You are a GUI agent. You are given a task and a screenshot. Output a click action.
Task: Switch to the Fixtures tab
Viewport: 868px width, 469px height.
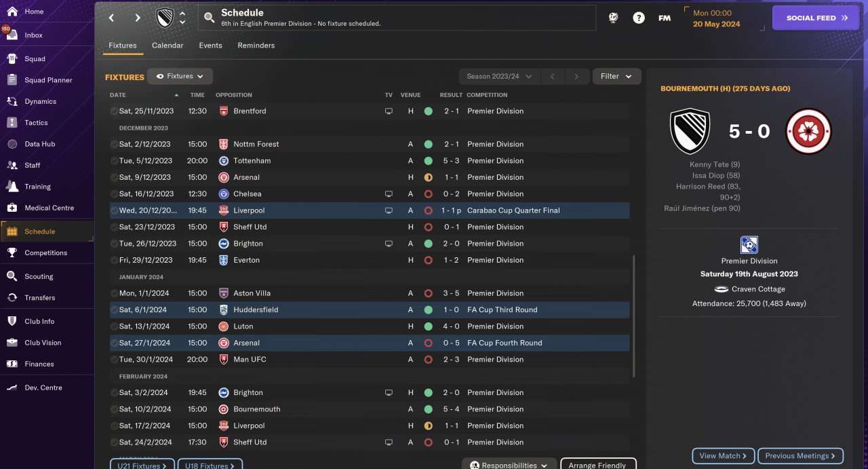pyautogui.click(x=123, y=45)
